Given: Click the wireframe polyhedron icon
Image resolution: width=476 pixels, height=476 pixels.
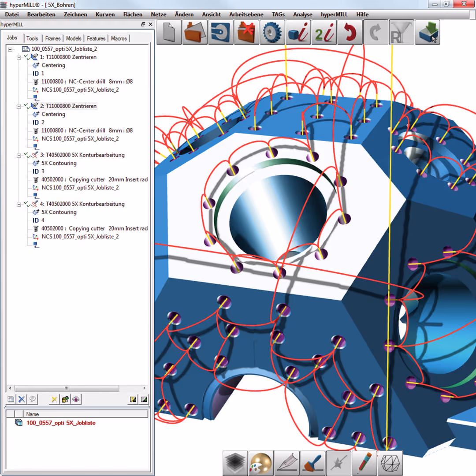Looking at the screenshot, I should click(390, 463).
